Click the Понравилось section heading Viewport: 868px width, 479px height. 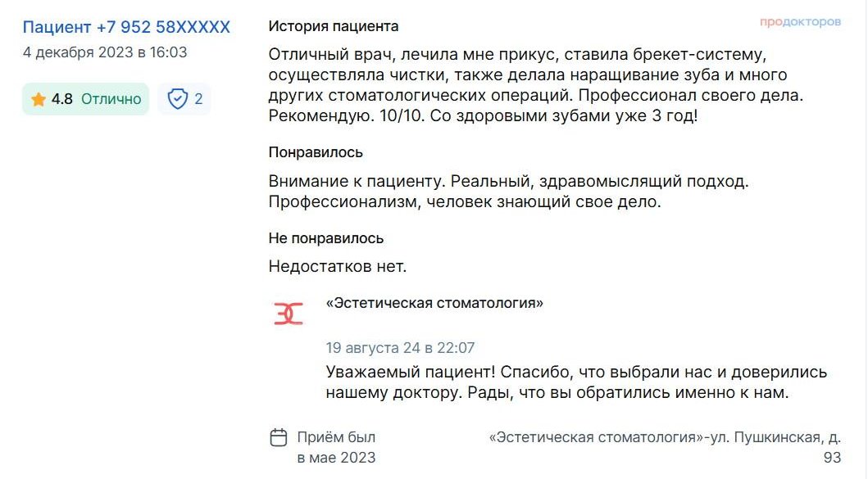316,152
